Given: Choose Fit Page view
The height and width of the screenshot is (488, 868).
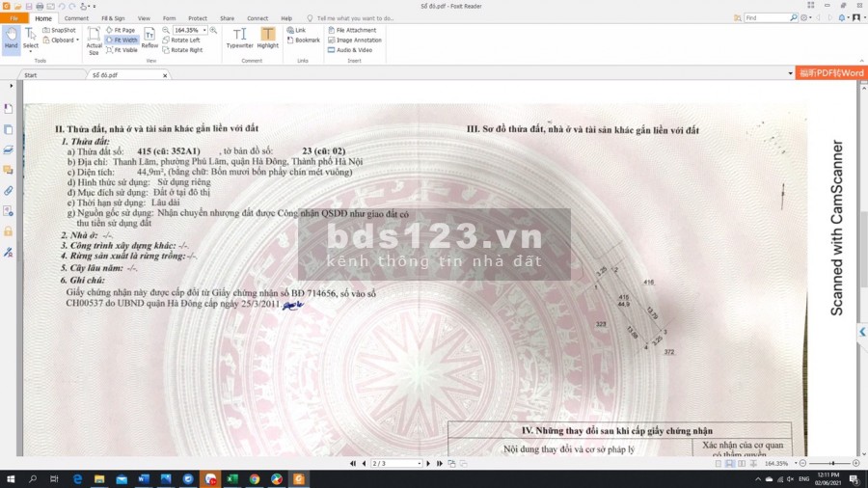Looking at the screenshot, I should point(121,31).
